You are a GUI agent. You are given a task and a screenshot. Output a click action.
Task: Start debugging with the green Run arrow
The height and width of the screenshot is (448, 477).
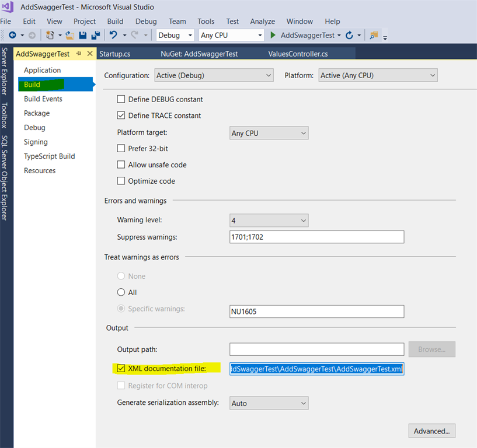[272, 35]
